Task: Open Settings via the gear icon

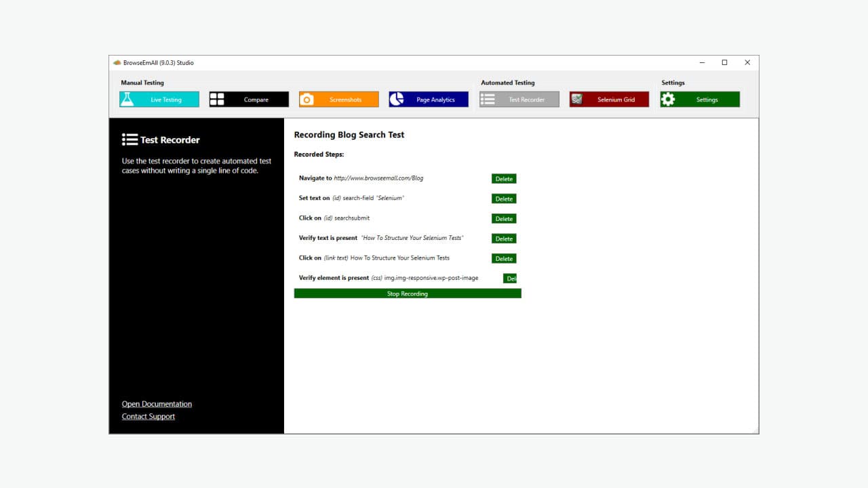Action: coord(669,99)
